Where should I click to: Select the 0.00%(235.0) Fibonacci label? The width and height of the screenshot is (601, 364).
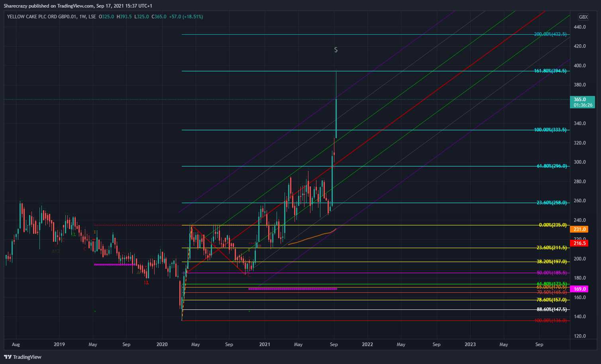(553, 225)
